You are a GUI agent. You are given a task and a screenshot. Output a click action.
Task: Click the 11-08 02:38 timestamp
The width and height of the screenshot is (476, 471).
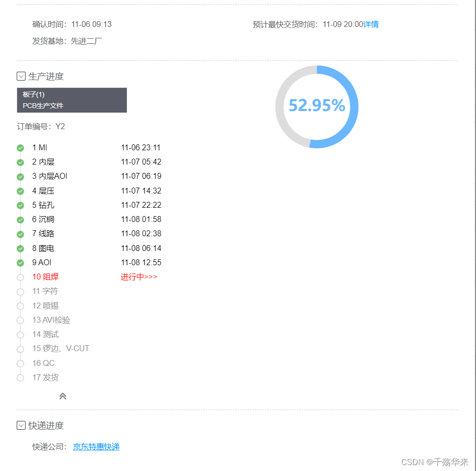(141, 233)
